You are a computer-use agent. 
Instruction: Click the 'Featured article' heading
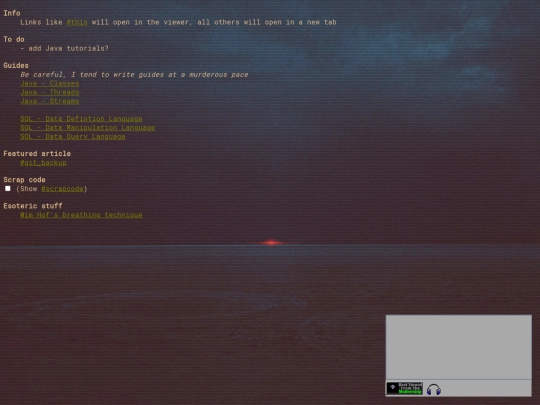(37, 154)
